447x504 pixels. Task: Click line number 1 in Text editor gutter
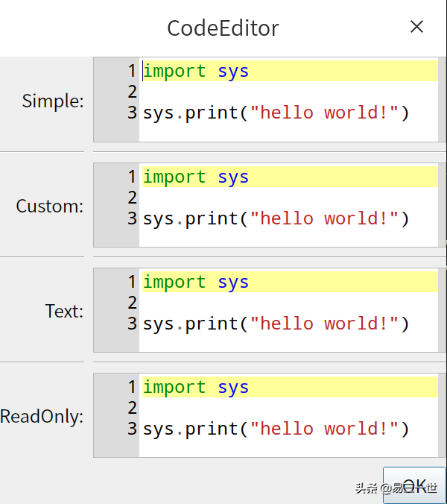132,282
